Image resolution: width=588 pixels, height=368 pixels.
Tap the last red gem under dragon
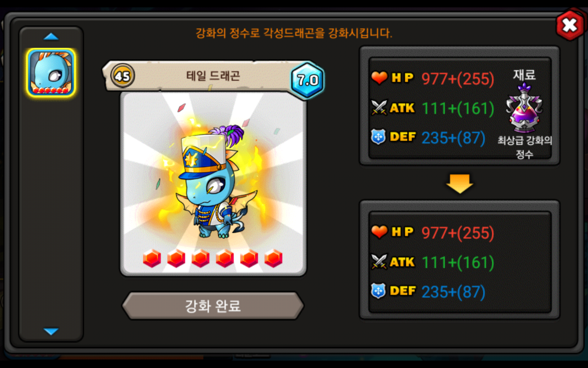pos(273,258)
